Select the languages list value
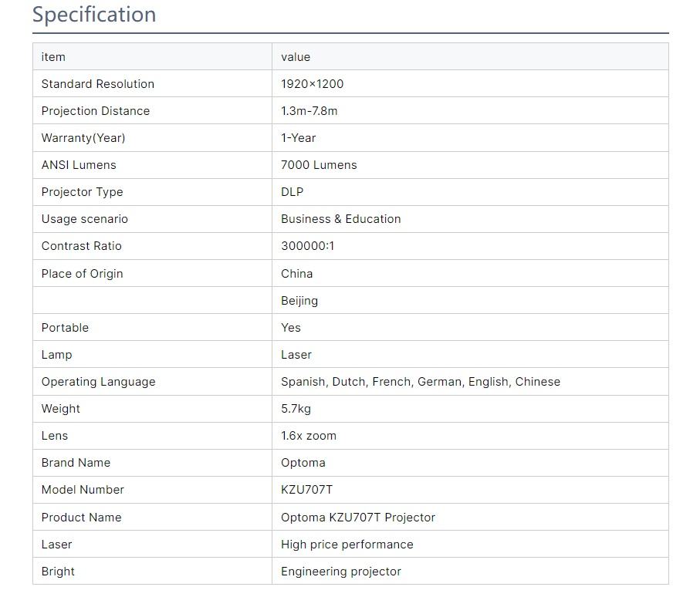 point(420,382)
